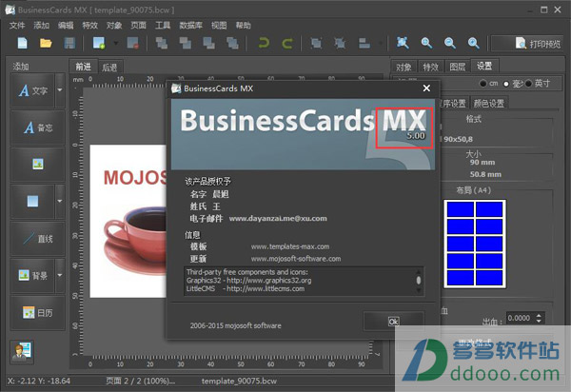Add an image with the picture tool
571x392 pixels.
click(x=38, y=165)
